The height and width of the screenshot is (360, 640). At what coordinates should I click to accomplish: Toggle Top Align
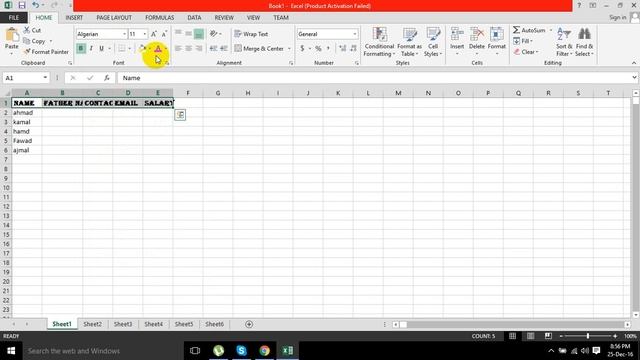click(x=178, y=34)
